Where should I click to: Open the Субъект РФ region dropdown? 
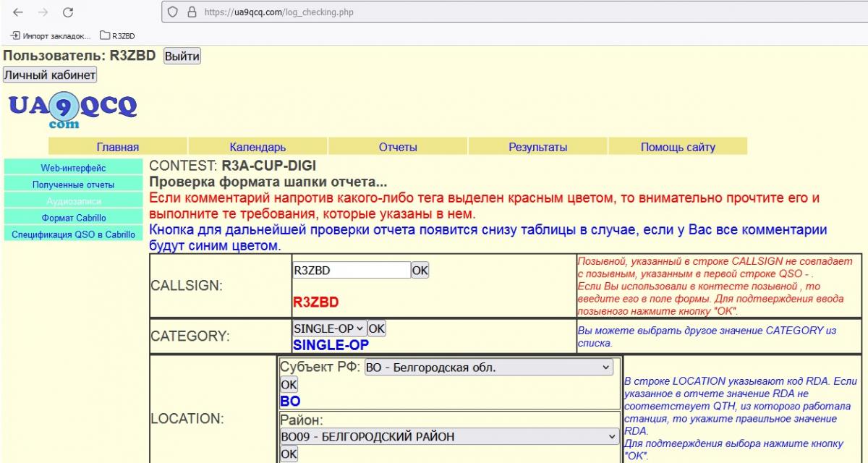click(x=488, y=368)
